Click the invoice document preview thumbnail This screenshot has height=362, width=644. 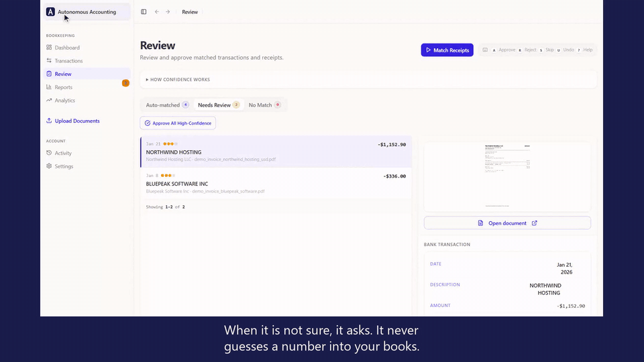coord(507,176)
